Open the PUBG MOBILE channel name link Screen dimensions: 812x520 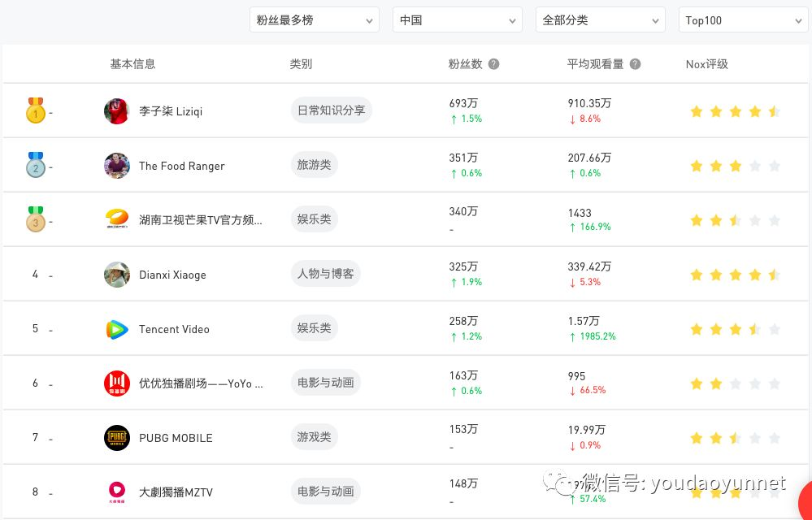(176, 438)
